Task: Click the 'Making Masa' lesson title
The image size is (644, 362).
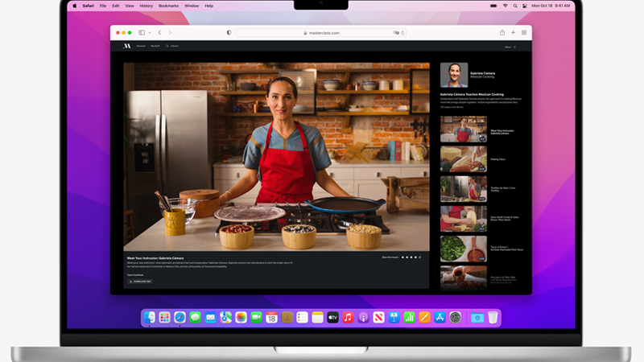Action: tap(497, 159)
